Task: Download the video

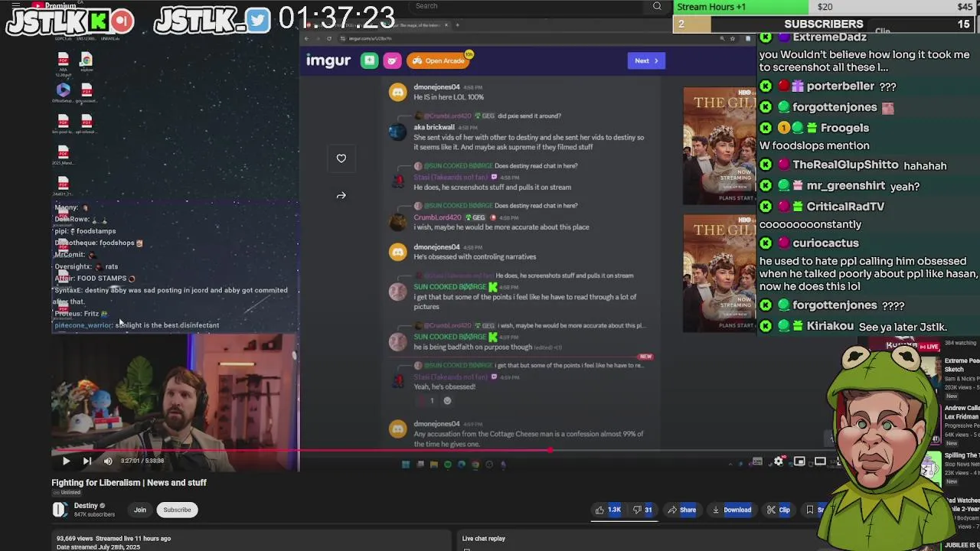Action: coord(731,510)
